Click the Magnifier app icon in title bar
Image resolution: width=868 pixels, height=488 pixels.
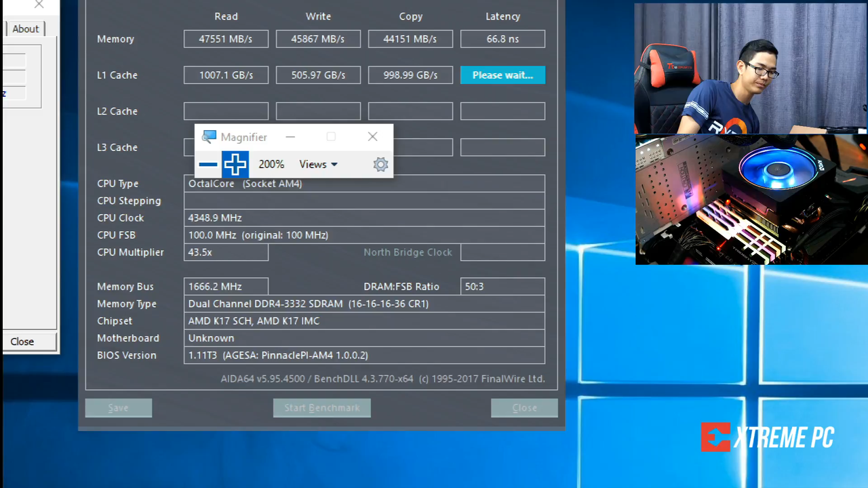pyautogui.click(x=209, y=137)
